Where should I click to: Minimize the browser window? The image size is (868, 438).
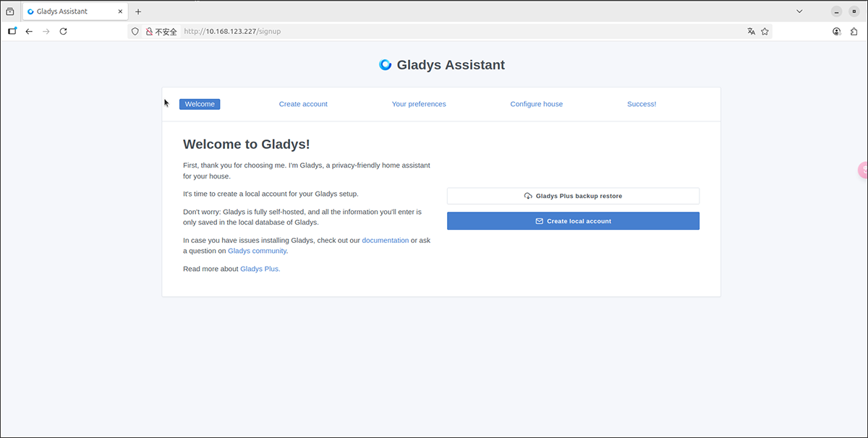[836, 12]
